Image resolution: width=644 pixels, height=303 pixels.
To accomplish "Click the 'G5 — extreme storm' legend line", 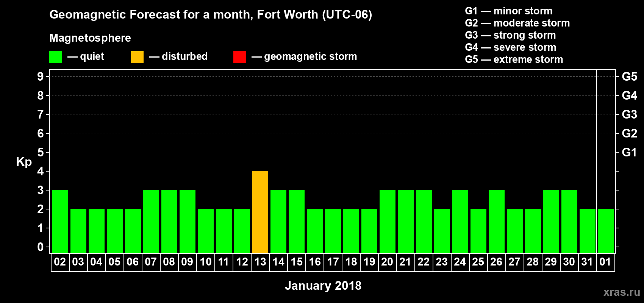I will click(x=514, y=59).
